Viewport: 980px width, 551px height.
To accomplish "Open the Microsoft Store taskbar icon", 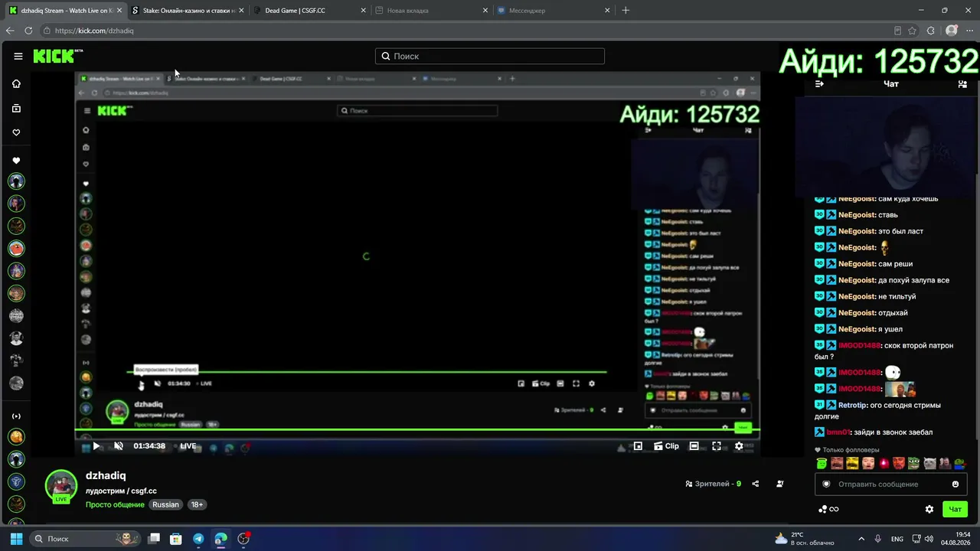I will click(176, 539).
